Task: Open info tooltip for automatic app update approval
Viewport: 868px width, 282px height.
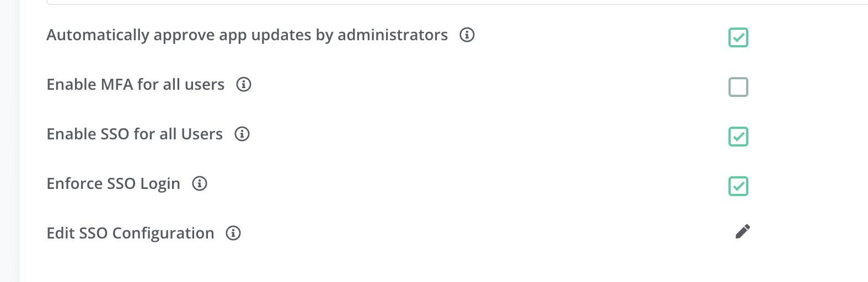Action: click(467, 35)
